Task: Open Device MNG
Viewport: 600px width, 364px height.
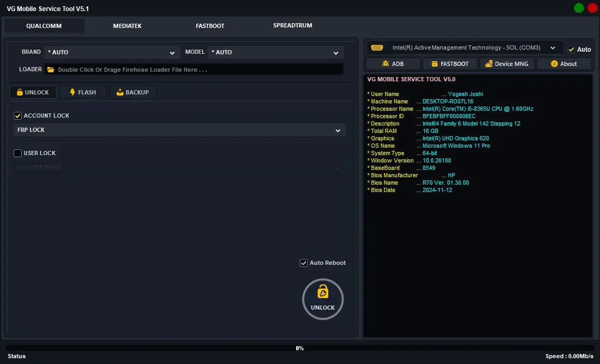Action: click(507, 64)
